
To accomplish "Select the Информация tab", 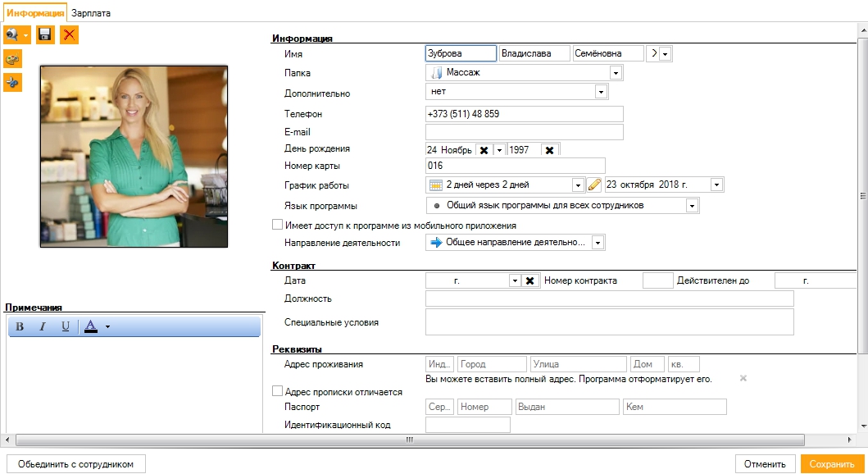I will tap(34, 13).
